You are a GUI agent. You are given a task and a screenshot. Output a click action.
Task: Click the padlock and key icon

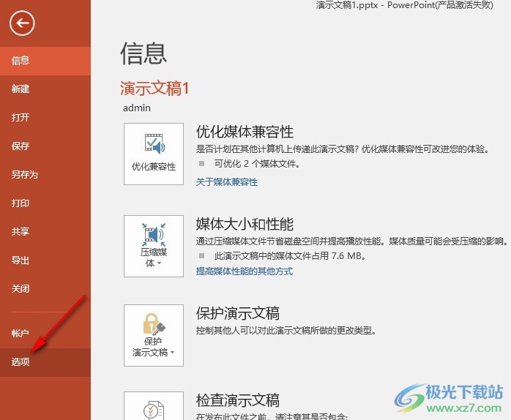(x=154, y=324)
